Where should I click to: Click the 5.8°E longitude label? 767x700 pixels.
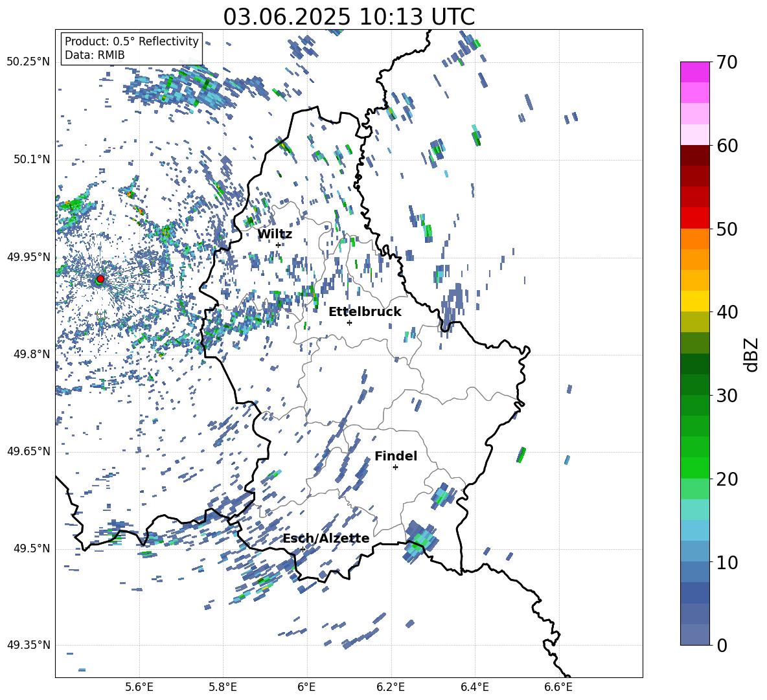tap(223, 688)
